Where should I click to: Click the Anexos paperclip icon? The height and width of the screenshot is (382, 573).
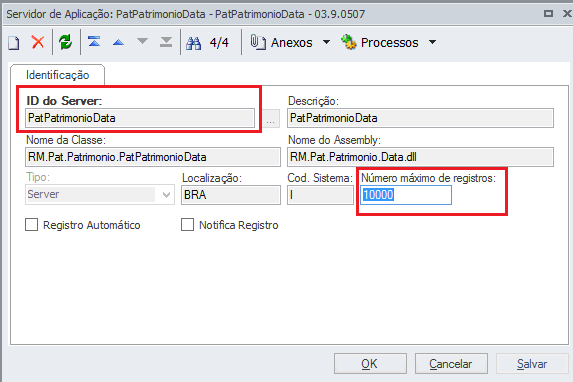[258, 42]
